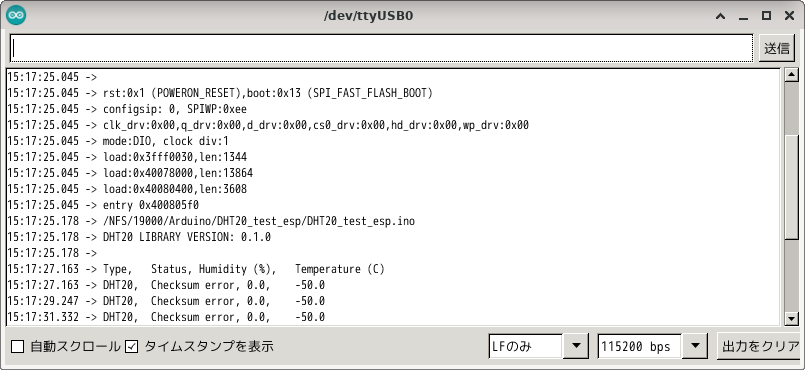Click the rst:0x1 (POWERON_RESET) log line
This screenshot has width=805, height=370.
click(220, 93)
